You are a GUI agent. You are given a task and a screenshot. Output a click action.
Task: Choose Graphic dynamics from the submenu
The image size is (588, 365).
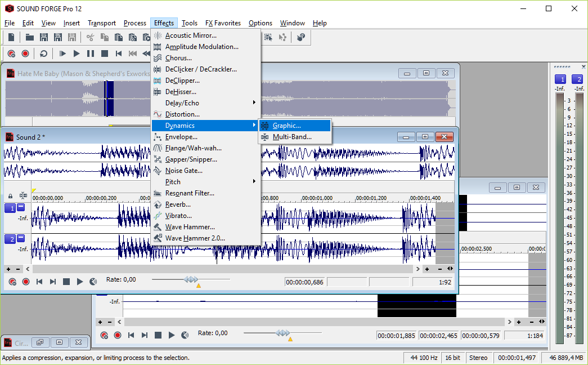[295, 126]
